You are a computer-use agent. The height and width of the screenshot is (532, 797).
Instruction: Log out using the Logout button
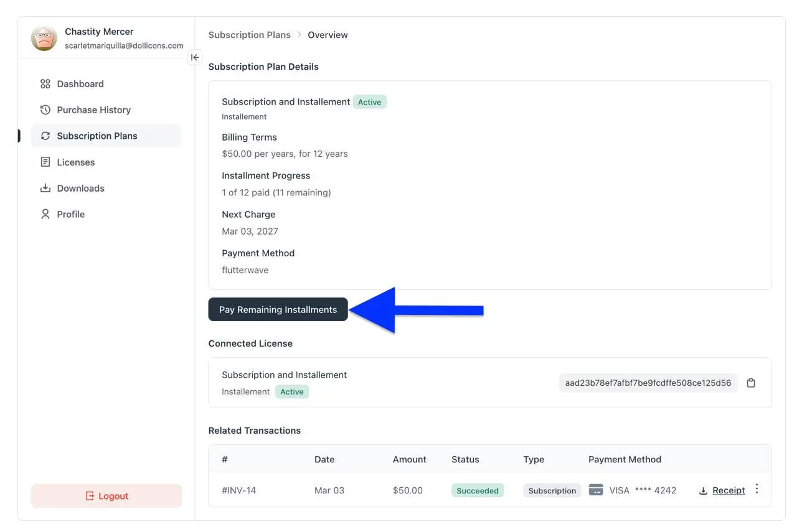click(106, 496)
